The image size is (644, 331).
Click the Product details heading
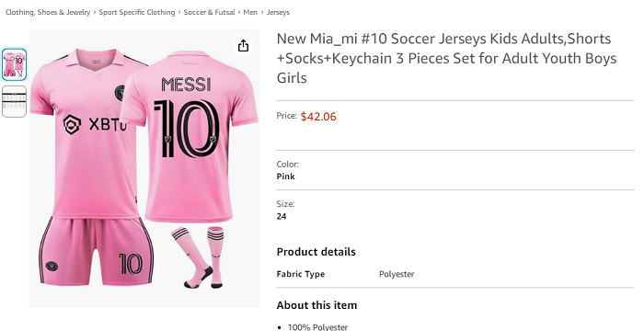316,252
